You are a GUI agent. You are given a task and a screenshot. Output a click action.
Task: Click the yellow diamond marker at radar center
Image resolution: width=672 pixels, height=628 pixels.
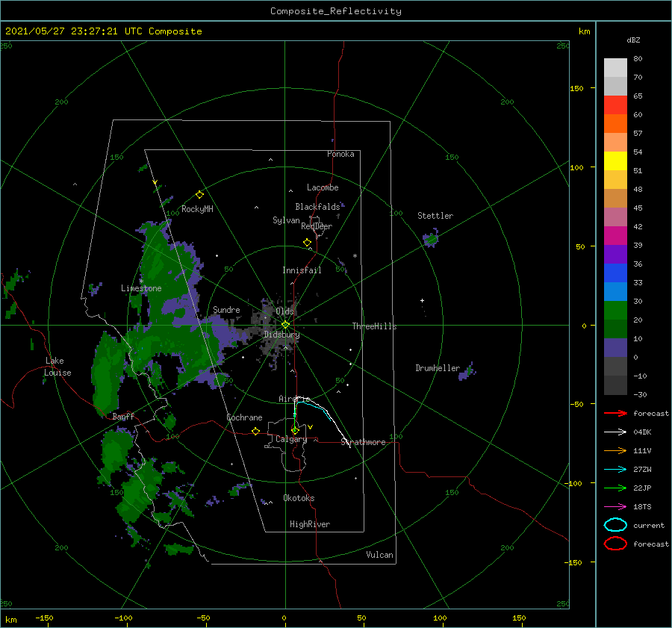point(285,325)
